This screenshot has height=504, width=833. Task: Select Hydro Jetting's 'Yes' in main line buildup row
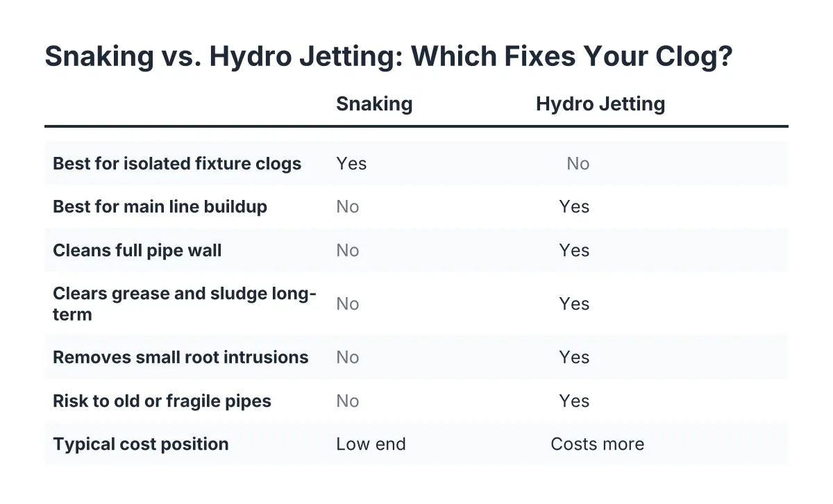click(575, 207)
